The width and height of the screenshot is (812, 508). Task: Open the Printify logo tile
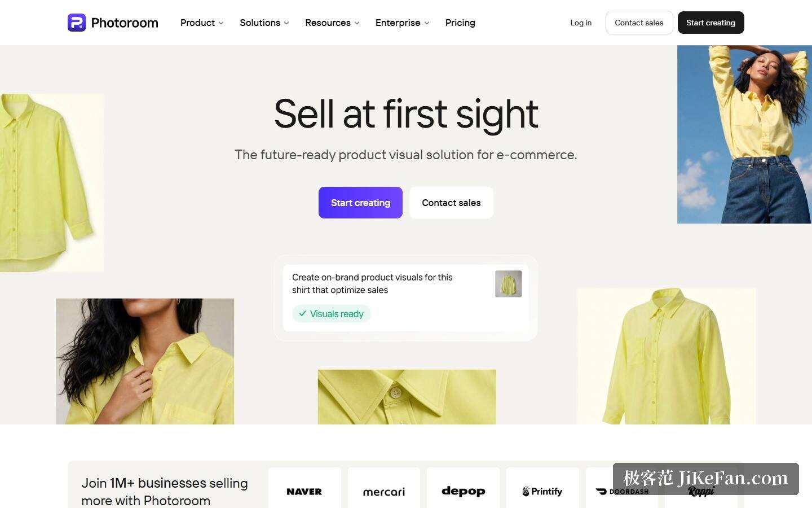pos(542,491)
